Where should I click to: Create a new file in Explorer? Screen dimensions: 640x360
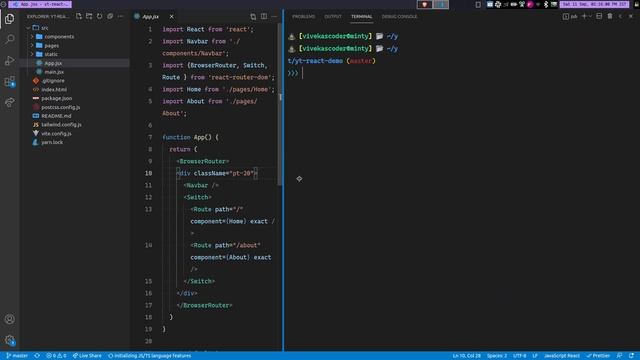tap(79, 16)
